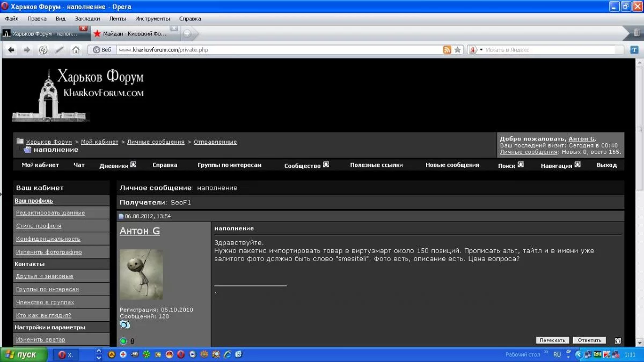Viewport: 644px width, 362px height.
Task: Click the browser Back arrow button
Action: (11, 50)
